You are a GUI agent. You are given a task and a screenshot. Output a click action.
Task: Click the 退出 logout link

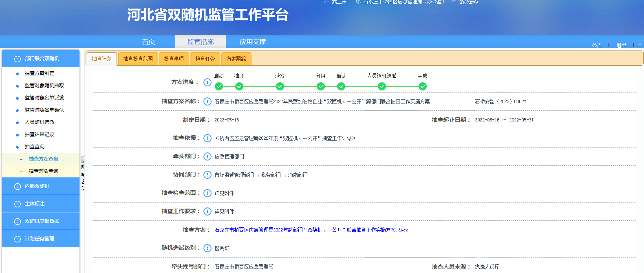coord(621,45)
